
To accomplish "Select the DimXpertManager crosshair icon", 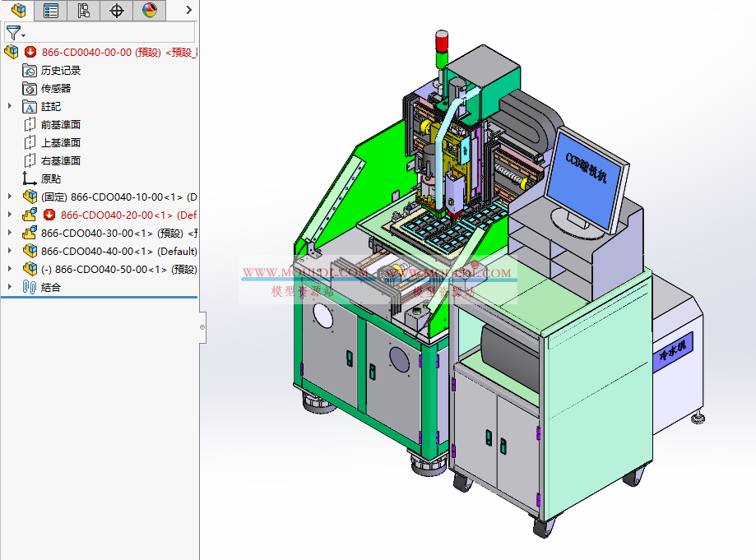I will coord(116,11).
